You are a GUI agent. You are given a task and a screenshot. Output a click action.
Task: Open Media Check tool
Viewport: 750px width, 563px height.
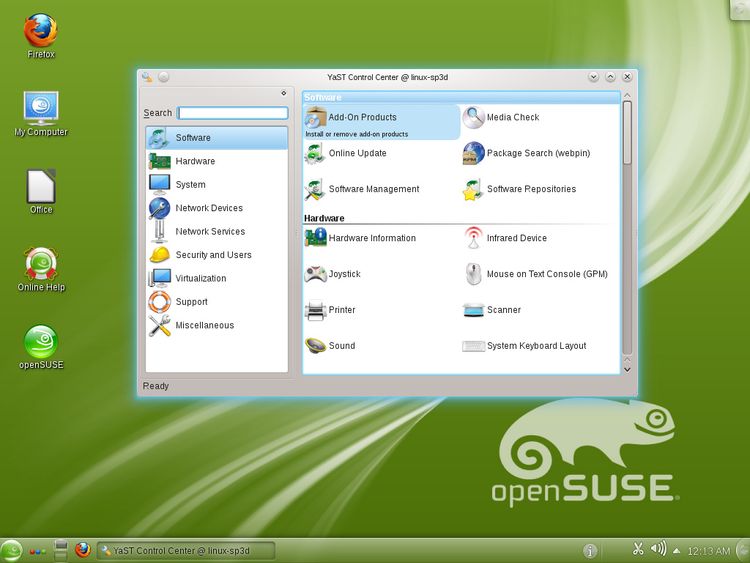click(x=512, y=118)
